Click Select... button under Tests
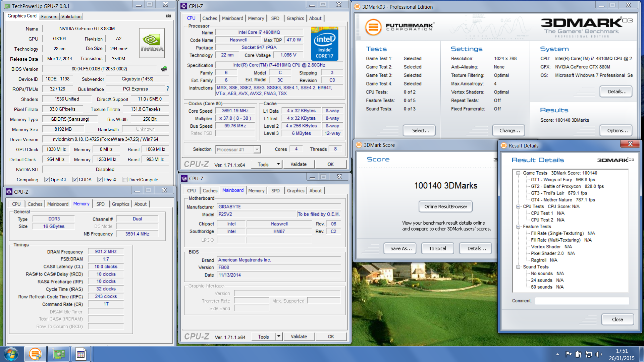The height and width of the screenshot is (362, 644). click(x=419, y=130)
